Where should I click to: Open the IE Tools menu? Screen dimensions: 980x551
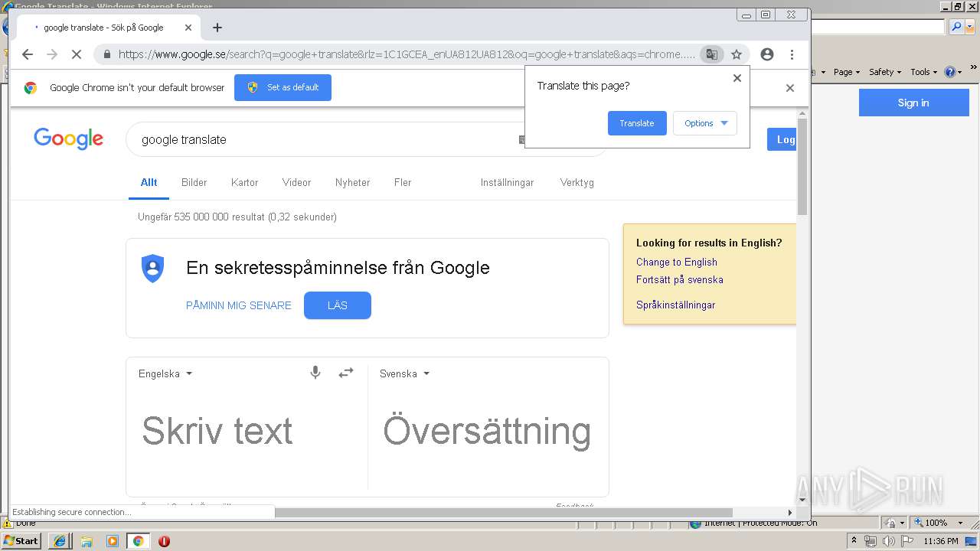point(923,72)
